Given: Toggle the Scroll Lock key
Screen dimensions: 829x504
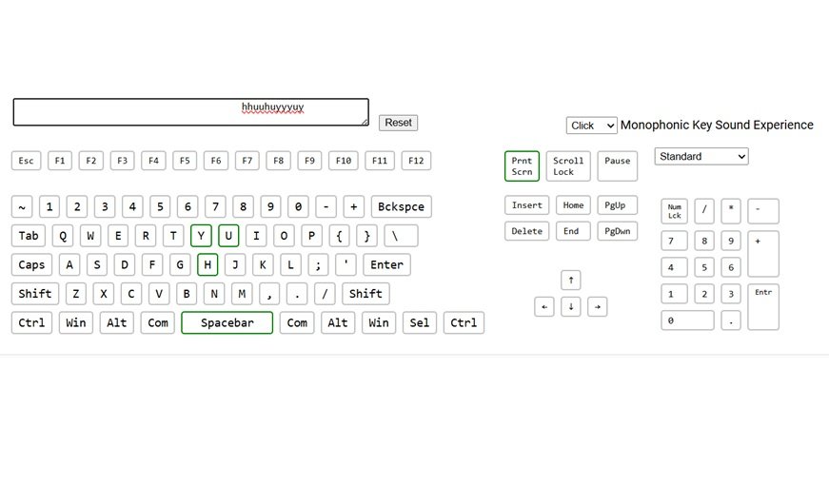Looking at the screenshot, I should (x=568, y=166).
